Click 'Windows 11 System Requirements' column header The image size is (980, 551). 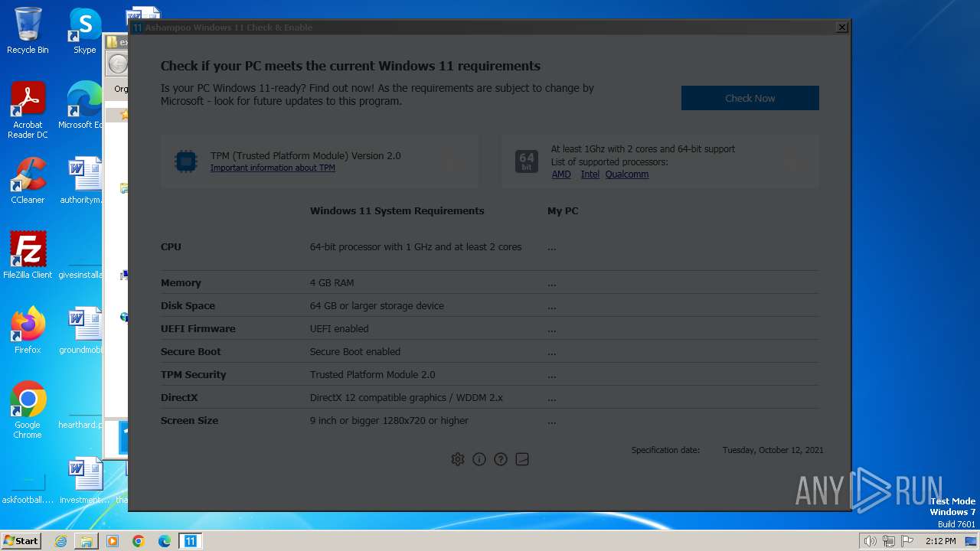pos(397,211)
